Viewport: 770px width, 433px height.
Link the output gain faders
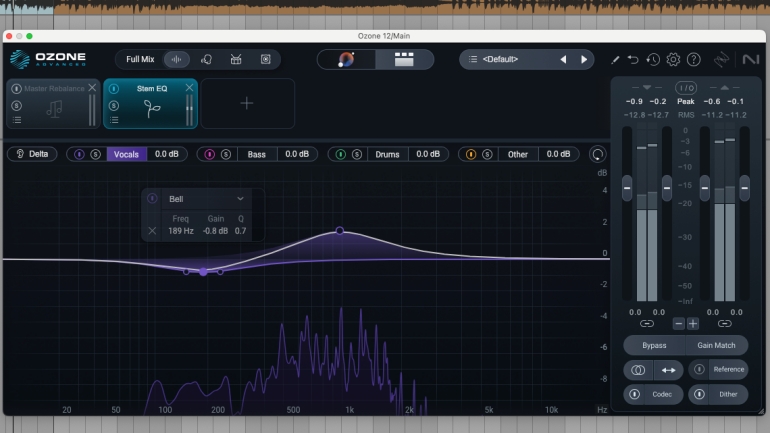click(x=724, y=324)
